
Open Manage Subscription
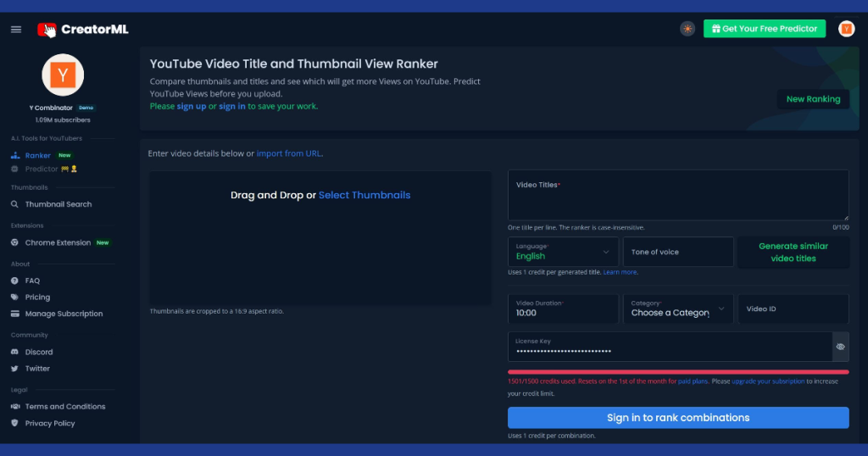(x=64, y=314)
